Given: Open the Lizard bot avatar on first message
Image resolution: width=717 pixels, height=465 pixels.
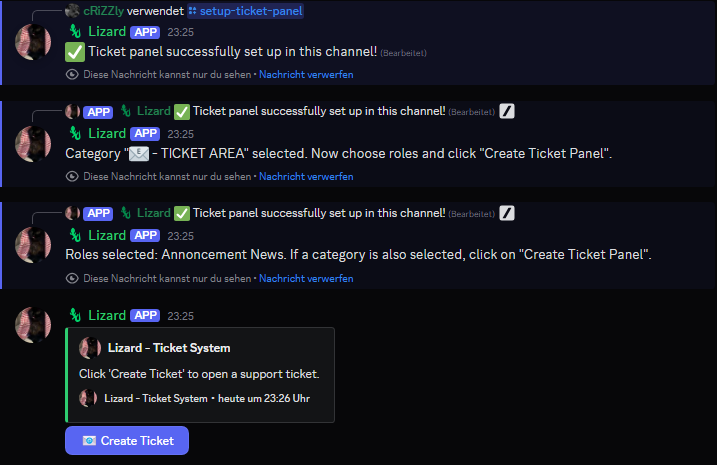Looking at the screenshot, I should 33,41.
